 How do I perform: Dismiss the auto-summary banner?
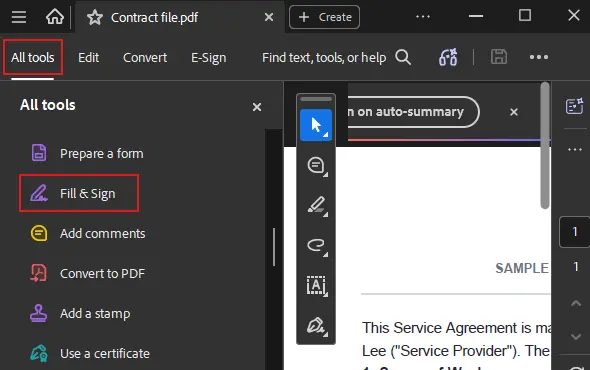pos(514,112)
